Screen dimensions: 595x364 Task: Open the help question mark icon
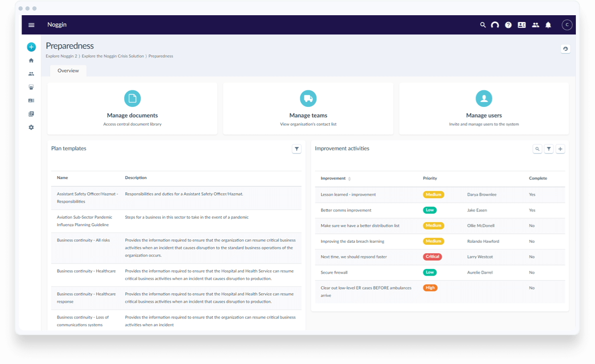tap(508, 25)
